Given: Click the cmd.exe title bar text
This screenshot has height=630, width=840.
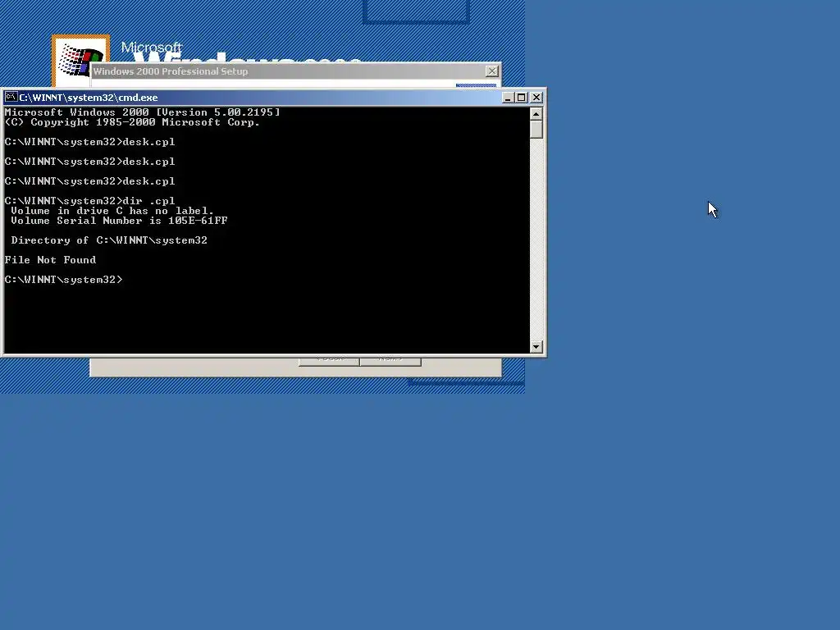Looking at the screenshot, I should coord(89,98).
